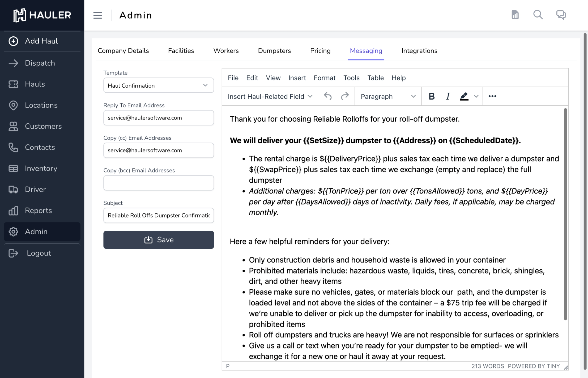Click the page's right-edge scrollbar
Viewport: 588px width, 378px height.
[585, 201]
